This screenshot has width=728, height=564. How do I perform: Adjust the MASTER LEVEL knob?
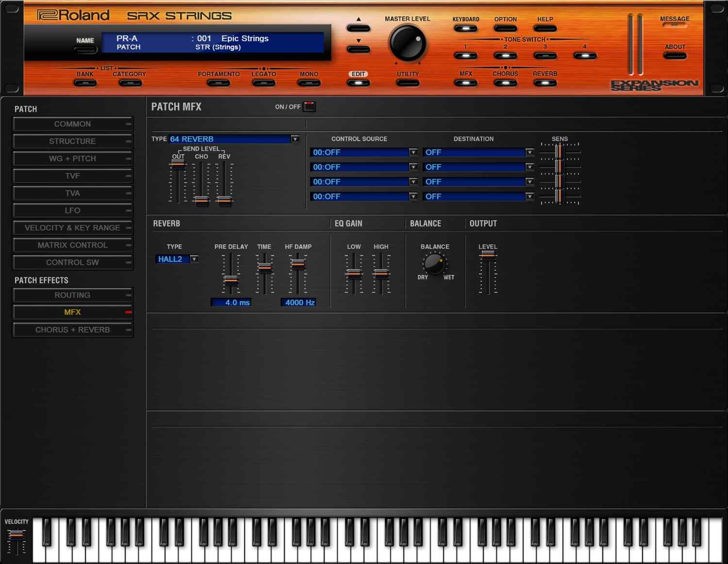pyautogui.click(x=408, y=44)
